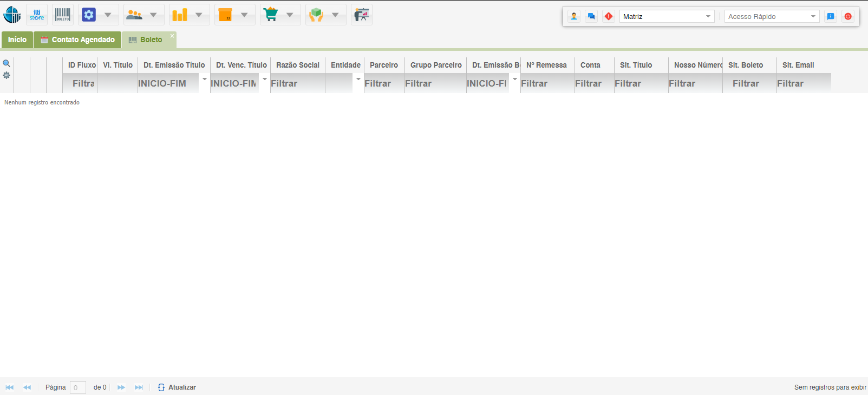Switch to the Início tab
The height and width of the screenshot is (395, 868).
[x=17, y=40]
